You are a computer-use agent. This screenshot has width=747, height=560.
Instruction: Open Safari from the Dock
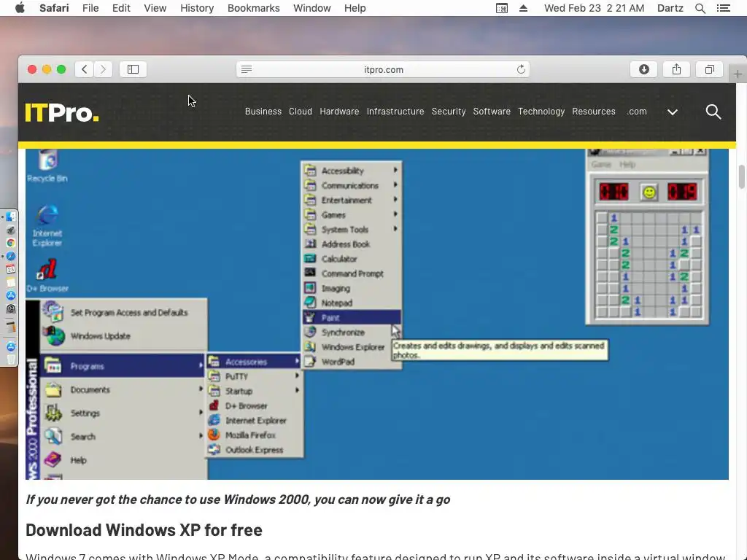pyautogui.click(x=10, y=256)
